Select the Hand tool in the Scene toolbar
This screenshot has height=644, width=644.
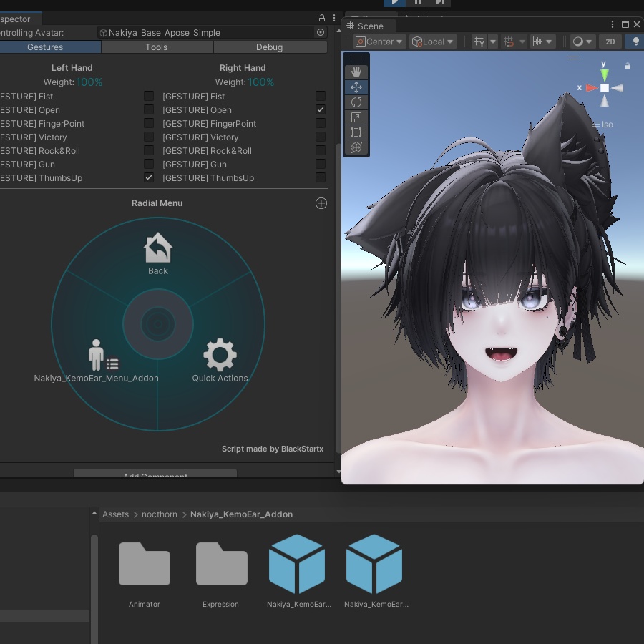tap(356, 72)
